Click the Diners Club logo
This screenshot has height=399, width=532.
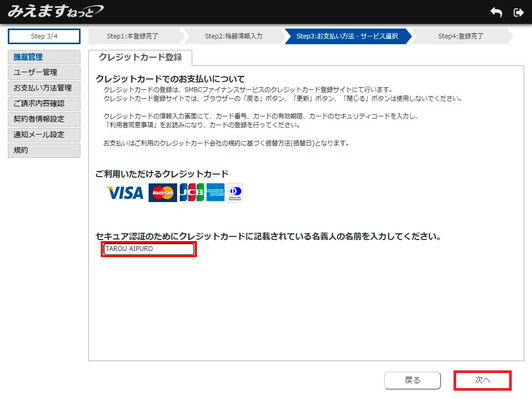pos(235,193)
